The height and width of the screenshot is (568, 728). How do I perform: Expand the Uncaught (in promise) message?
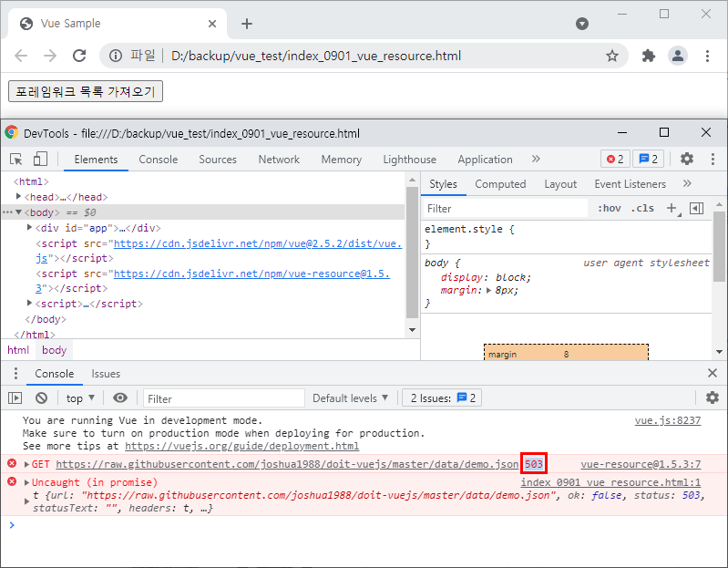[27, 482]
